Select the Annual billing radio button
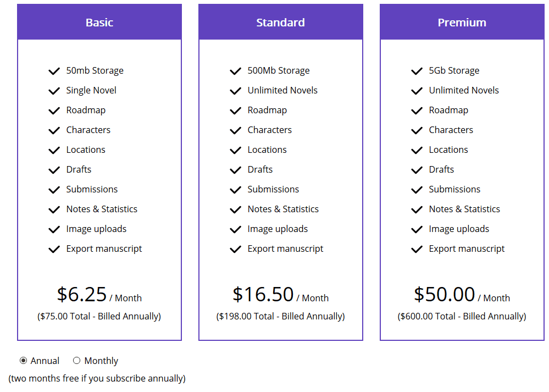The height and width of the screenshot is (392, 549). tap(23, 361)
